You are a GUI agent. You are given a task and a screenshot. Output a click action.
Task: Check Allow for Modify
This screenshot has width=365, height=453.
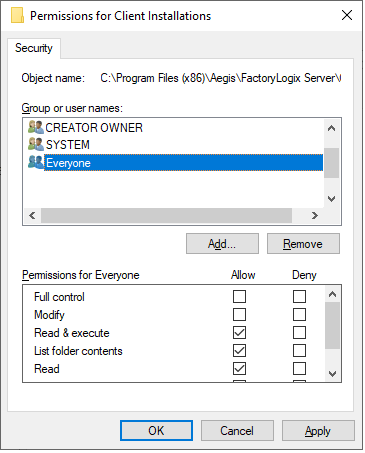[239, 314]
